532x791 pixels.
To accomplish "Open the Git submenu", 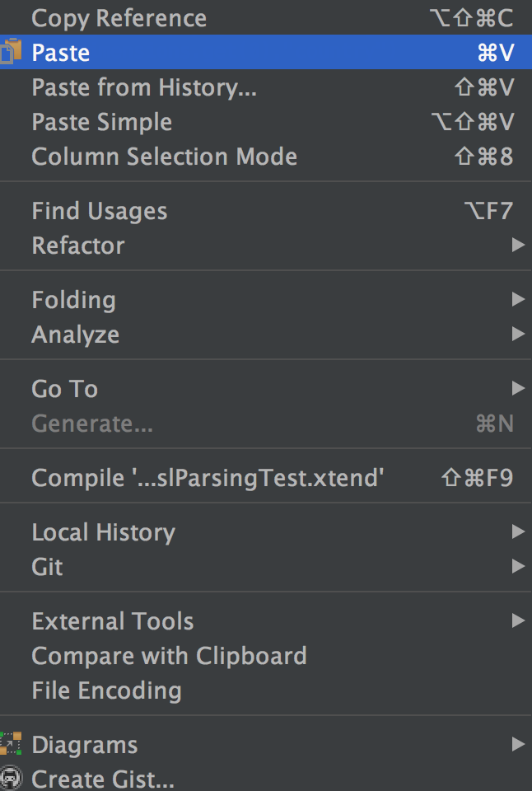I will [x=266, y=566].
